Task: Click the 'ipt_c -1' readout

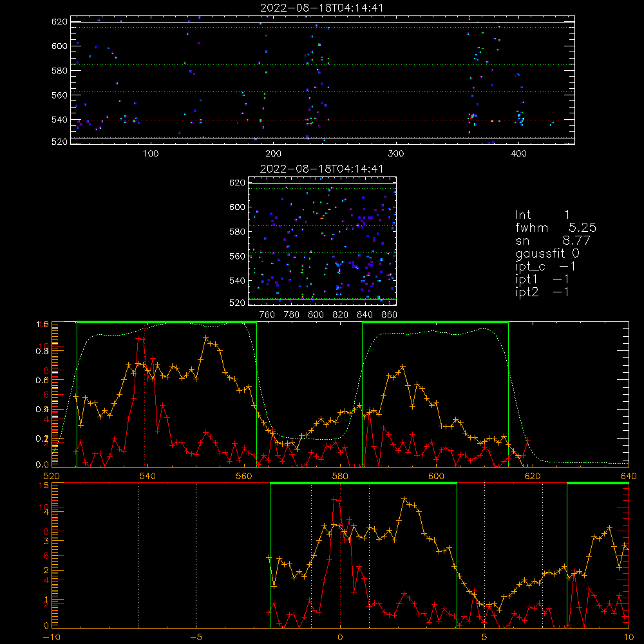Action: tap(545, 267)
